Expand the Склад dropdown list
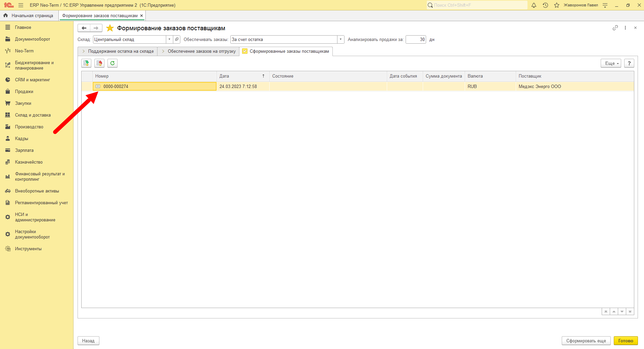 170,39
